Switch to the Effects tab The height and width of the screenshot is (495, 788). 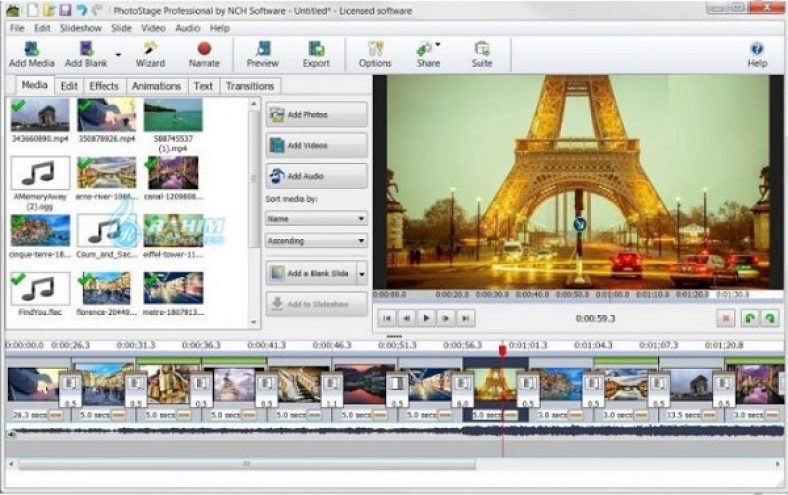(x=104, y=86)
